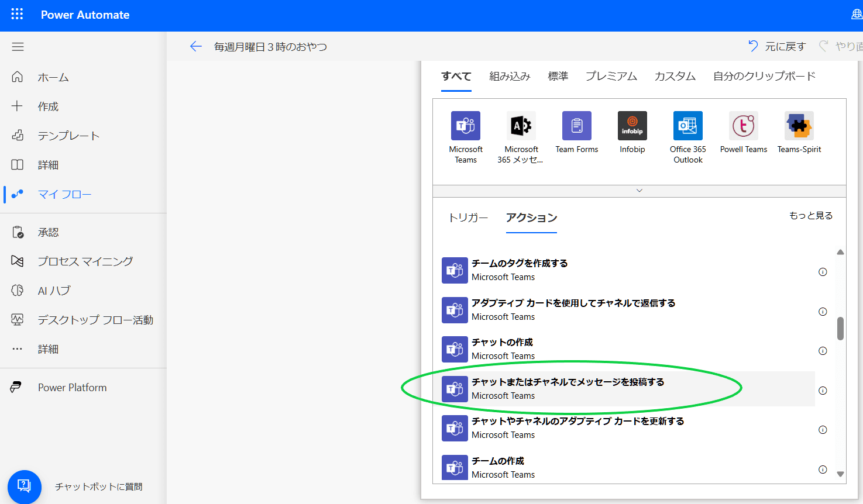The width and height of the screenshot is (863, 504).
Task: Click the 元に戻す undo button
Action: [x=776, y=46]
